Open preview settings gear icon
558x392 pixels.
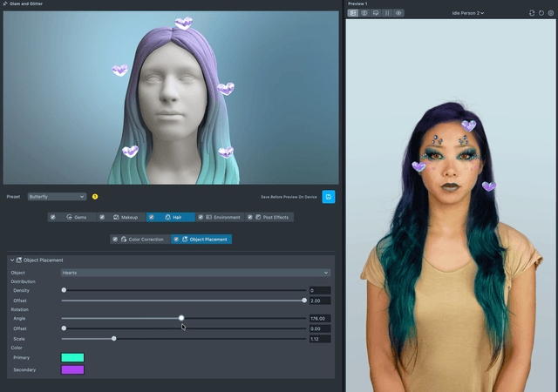[550, 13]
